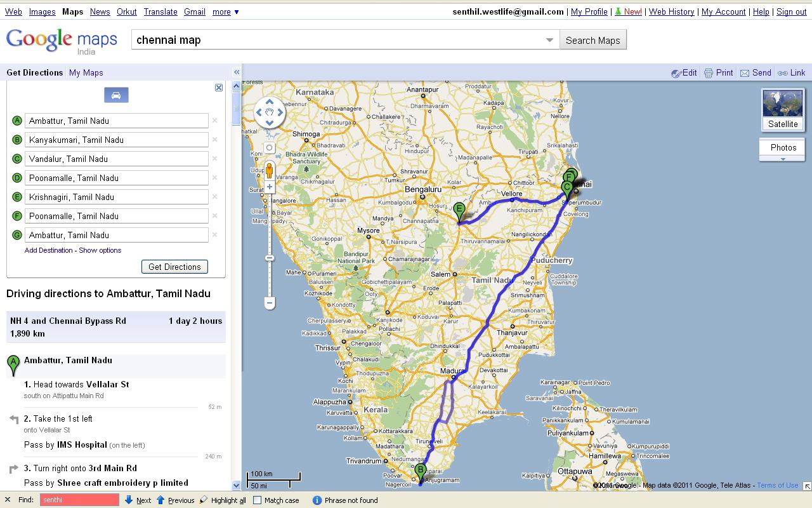Viewport: 812px width, 508px height.
Task: Click the left panel scroll down arrow
Action: [237, 485]
